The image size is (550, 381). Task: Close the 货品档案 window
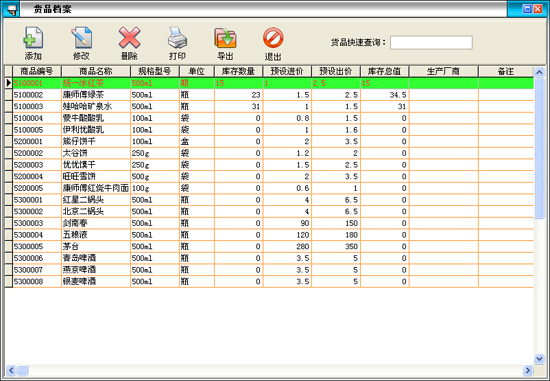point(538,9)
